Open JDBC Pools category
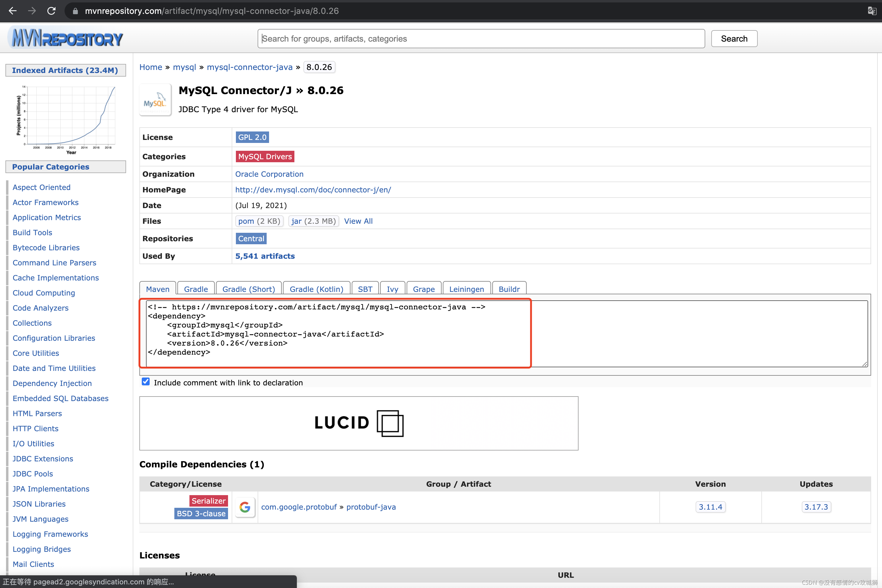This screenshot has height=588, width=882. [33, 474]
